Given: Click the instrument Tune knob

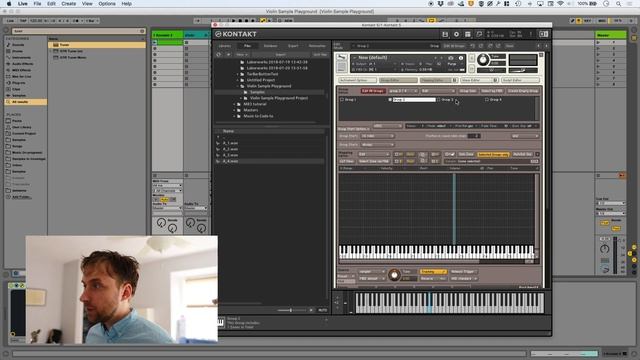Looking at the screenshot, I should pos(483,60).
